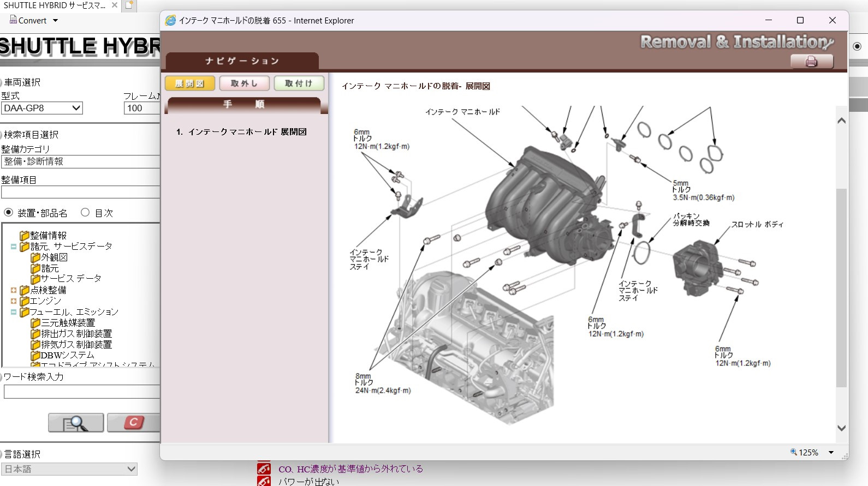Select radio button at right window edge
Screen dimensions: 868x486
pyautogui.click(x=857, y=46)
